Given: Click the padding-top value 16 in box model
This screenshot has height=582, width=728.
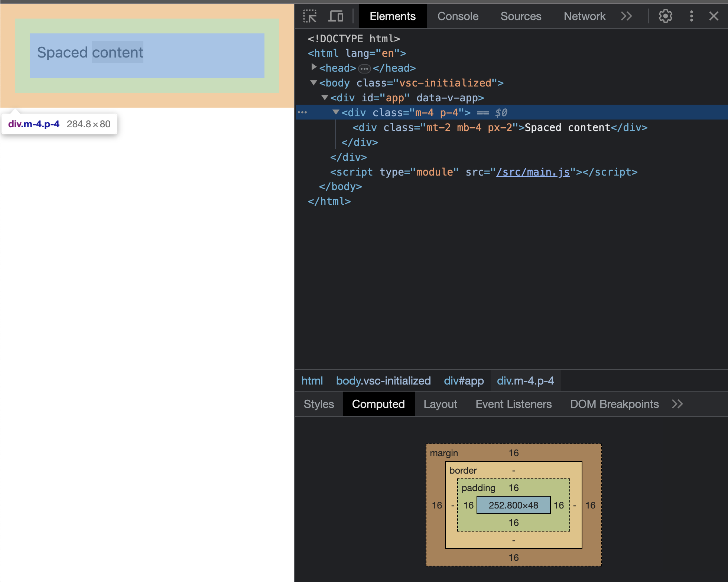Looking at the screenshot, I should click(x=514, y=488).
